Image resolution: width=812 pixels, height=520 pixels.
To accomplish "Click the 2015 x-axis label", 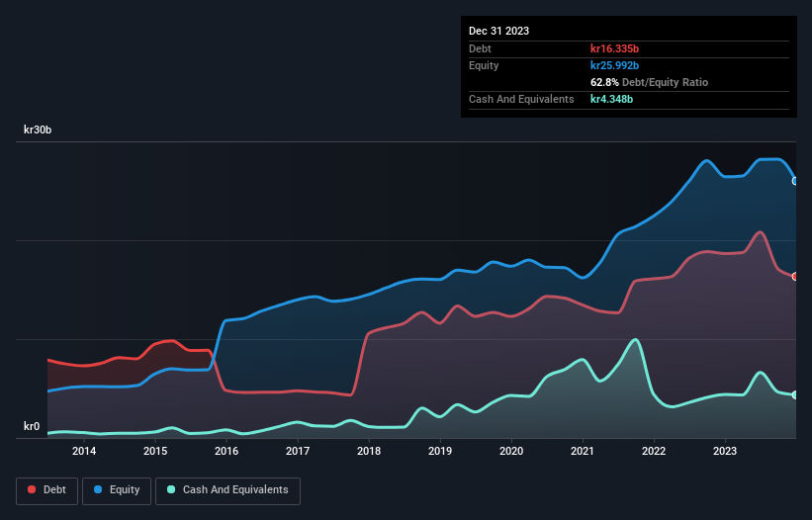I will click(155, 451).
